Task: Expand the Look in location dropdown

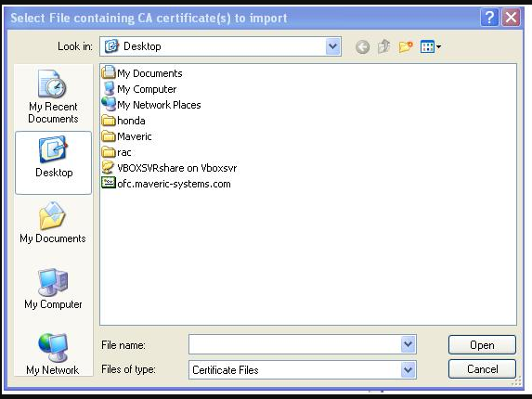Action: tap(332, 46)
